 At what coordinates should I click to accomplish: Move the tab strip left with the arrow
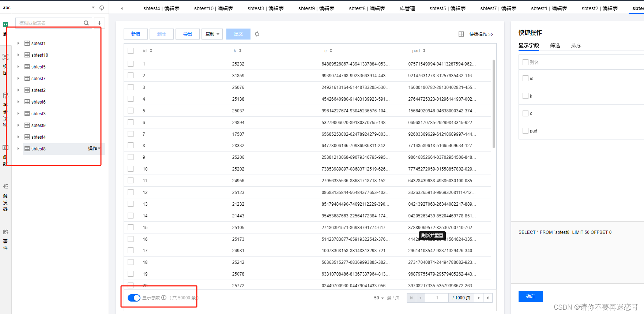coord(122,8)
